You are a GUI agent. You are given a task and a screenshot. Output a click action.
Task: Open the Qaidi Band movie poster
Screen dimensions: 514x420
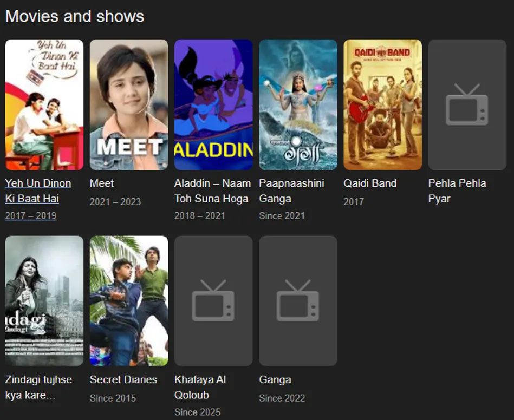pos(382,104)
